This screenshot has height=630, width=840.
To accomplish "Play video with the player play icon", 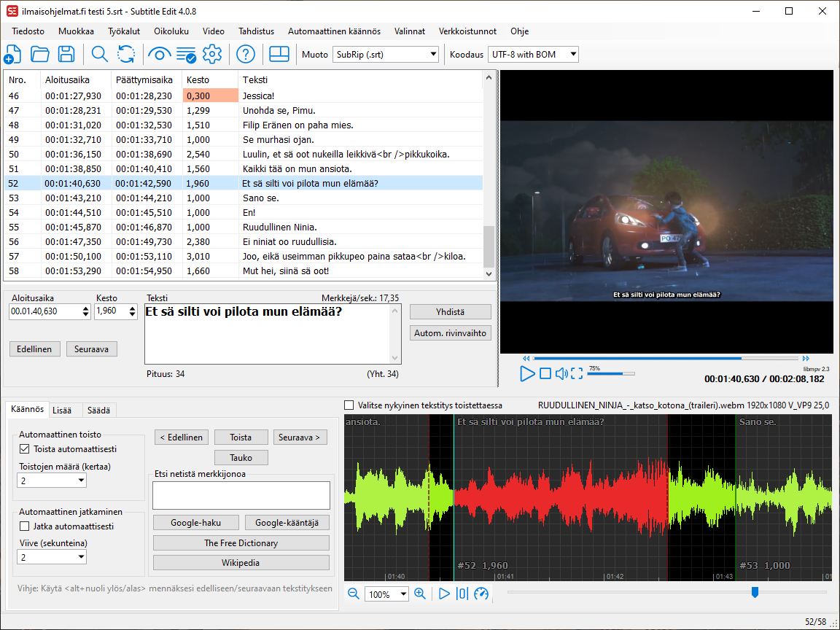I will pos(527,373).
